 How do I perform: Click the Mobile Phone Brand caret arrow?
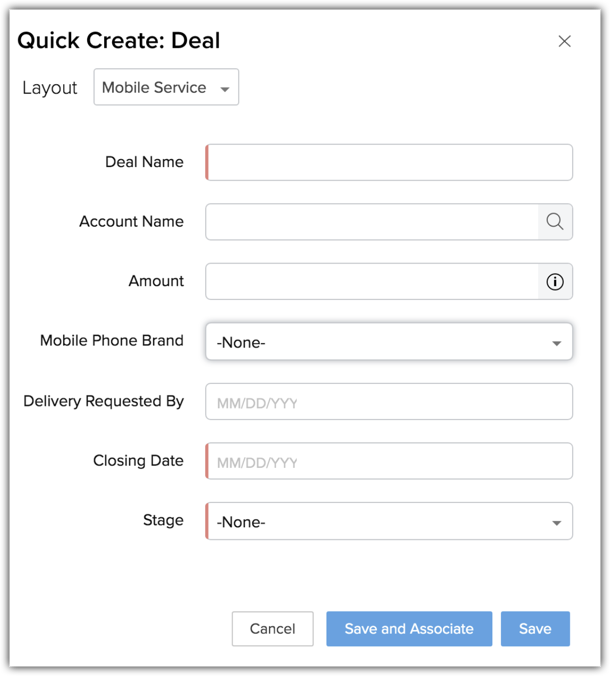pyautogui.click(x=557, y=343)
